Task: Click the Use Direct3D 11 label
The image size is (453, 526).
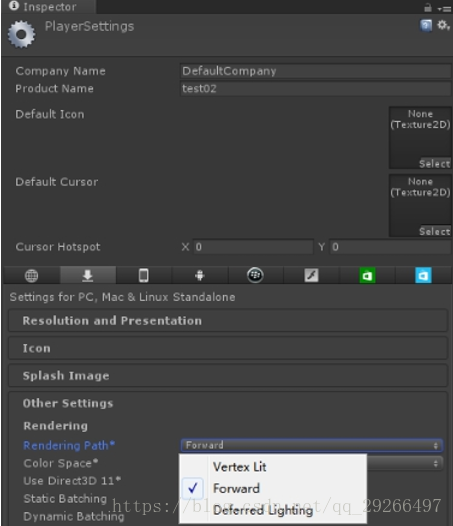Action: click(72, 481)
